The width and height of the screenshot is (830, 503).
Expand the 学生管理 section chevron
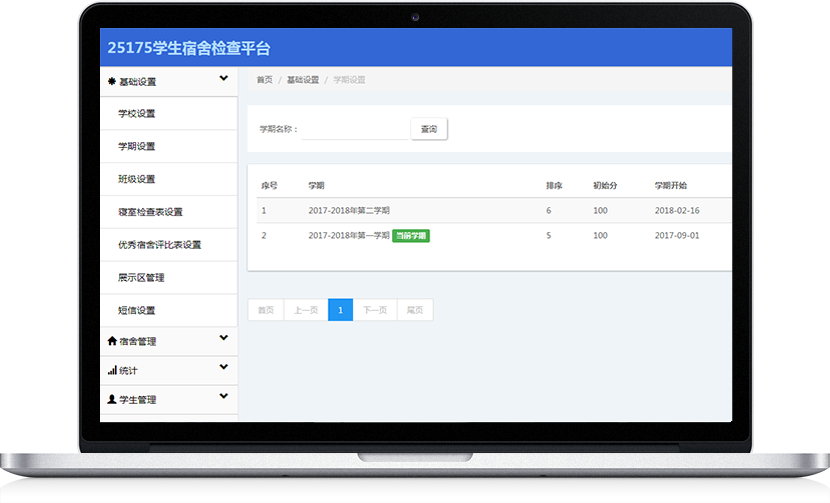pyautogui.click(x=224, y=398)
